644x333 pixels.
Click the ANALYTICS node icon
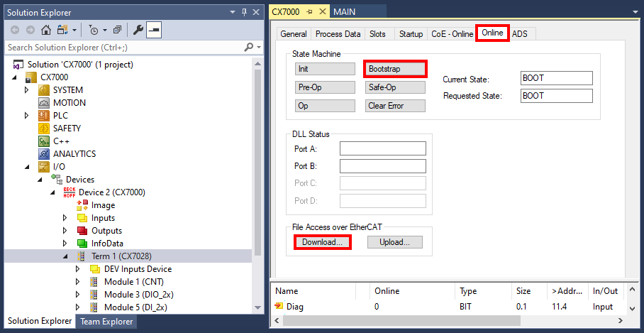(x=44, y=154)
